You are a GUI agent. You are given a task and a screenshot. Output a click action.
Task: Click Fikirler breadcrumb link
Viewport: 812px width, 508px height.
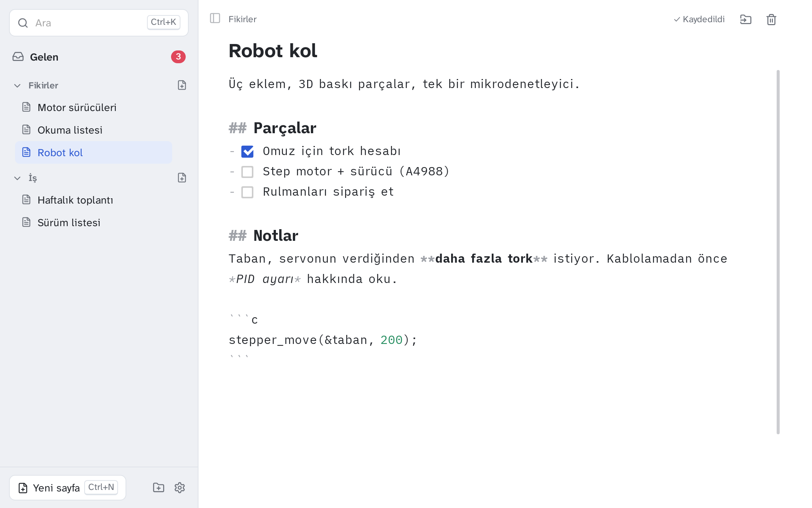(x=242, y=19)
